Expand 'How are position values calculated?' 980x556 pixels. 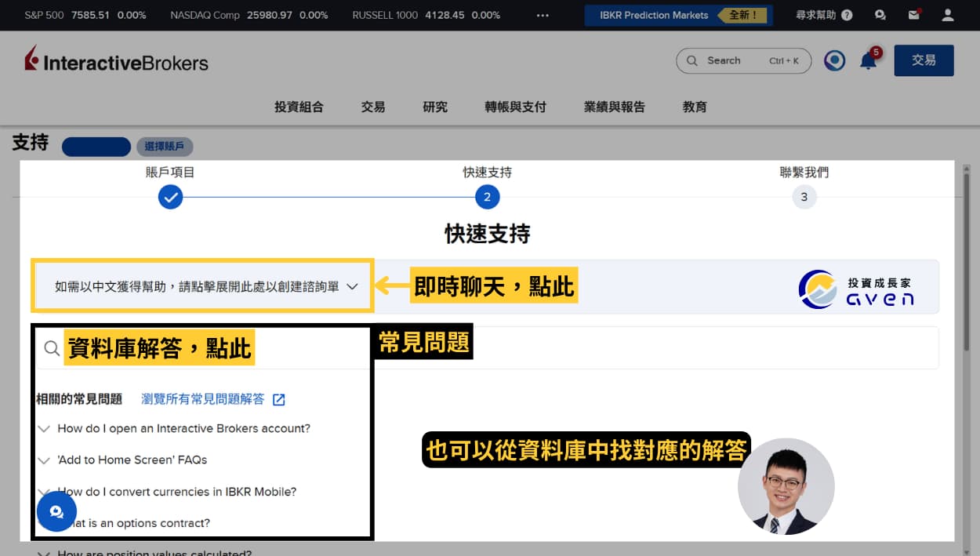point(145,553)
